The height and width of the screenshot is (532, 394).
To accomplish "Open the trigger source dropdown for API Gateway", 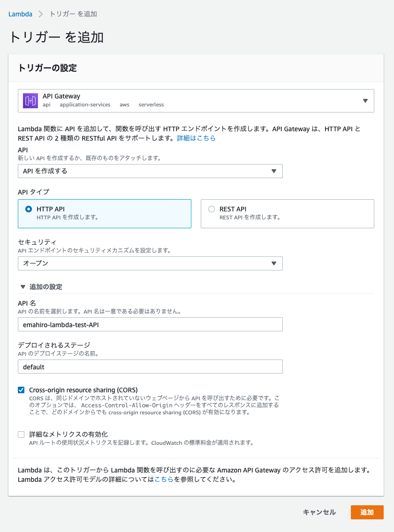I will [x=365, y=100].
